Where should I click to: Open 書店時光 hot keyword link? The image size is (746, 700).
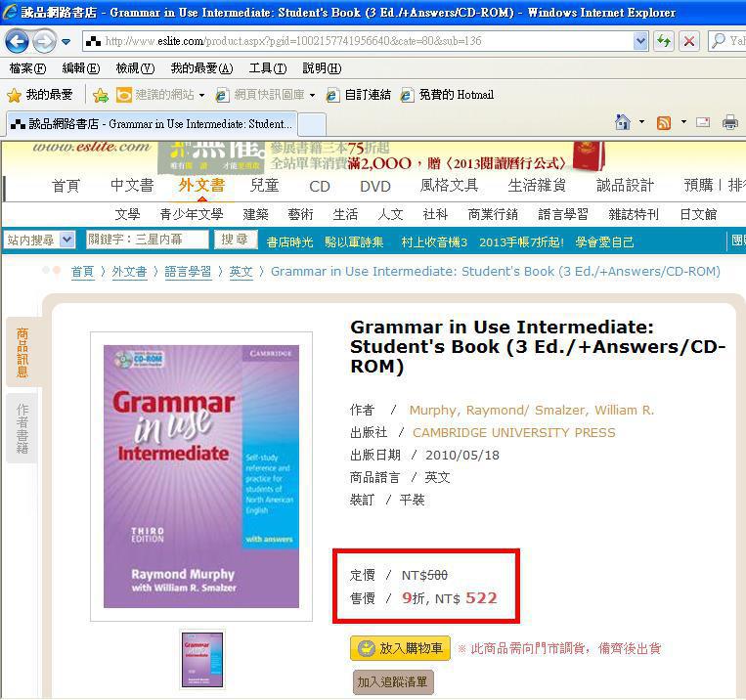click(289, 242)
